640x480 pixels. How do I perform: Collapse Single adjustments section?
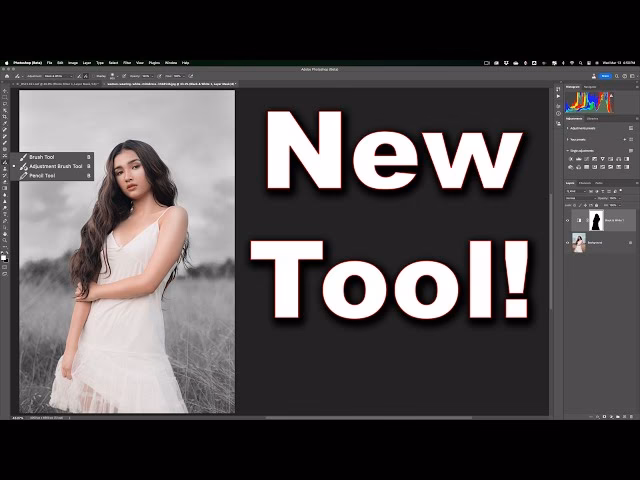(x=567, y=151)
